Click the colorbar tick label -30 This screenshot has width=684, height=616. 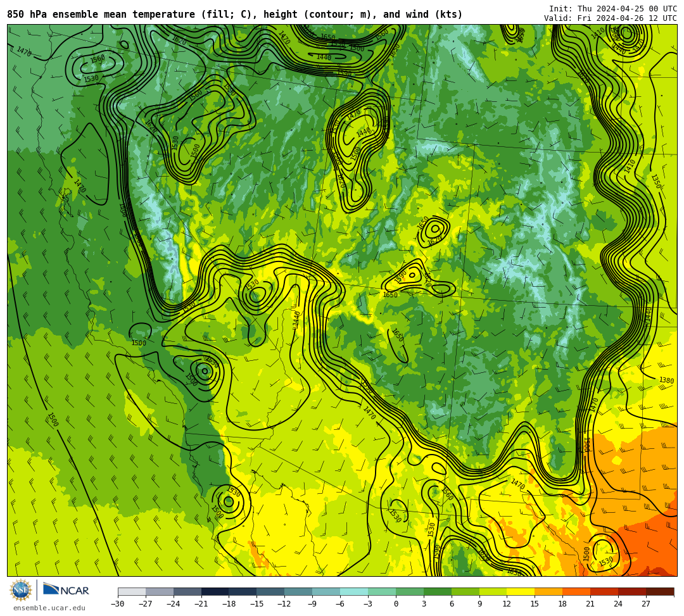[118, 604]
